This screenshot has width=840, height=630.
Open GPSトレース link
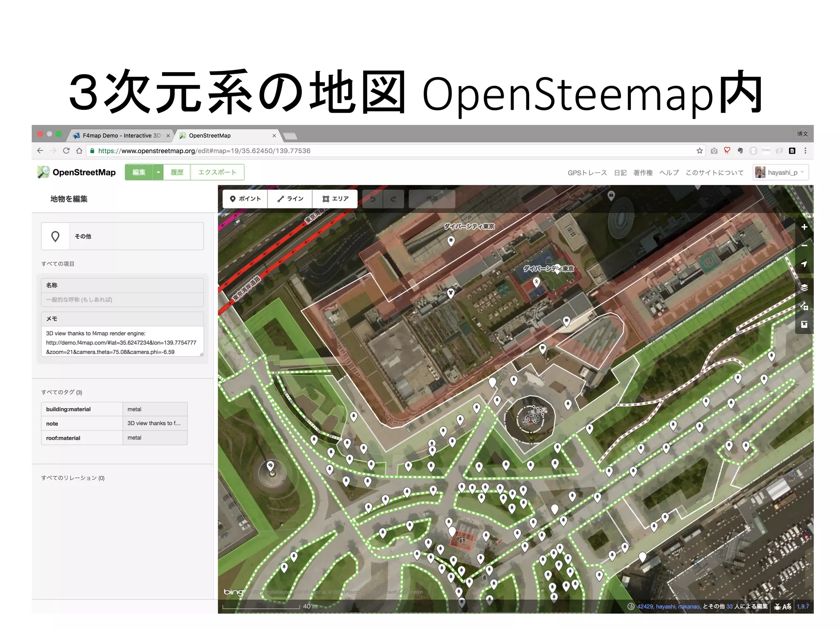tap(587, 173)
